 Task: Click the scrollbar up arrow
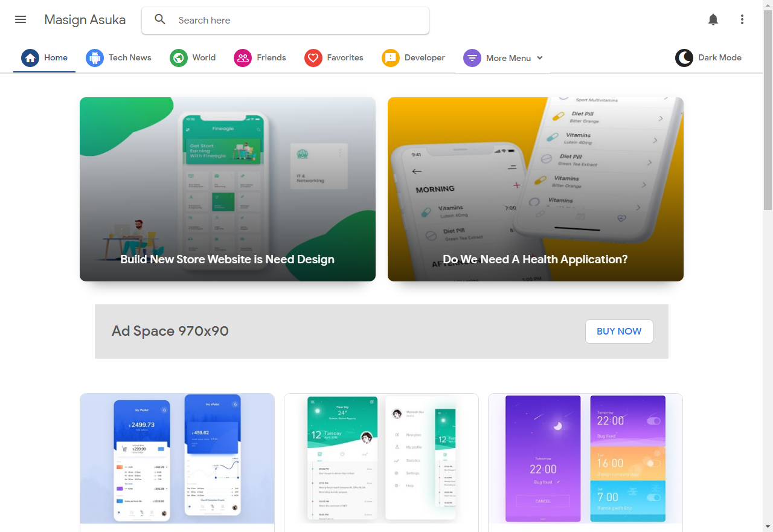(768, 5)
